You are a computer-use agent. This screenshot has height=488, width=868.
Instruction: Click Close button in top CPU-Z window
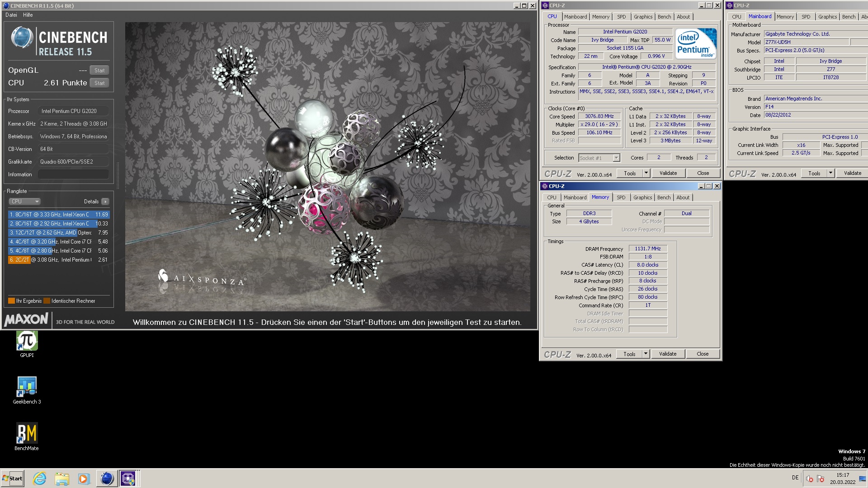pyautogui.click(x=703, y=174)
